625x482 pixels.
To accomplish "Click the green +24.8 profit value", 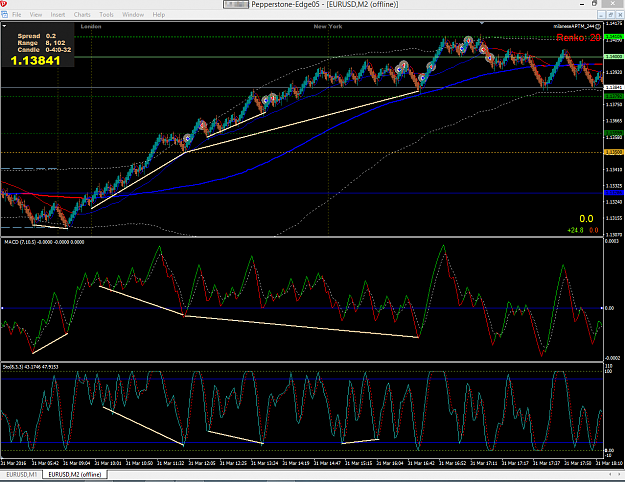I will 575,230.
